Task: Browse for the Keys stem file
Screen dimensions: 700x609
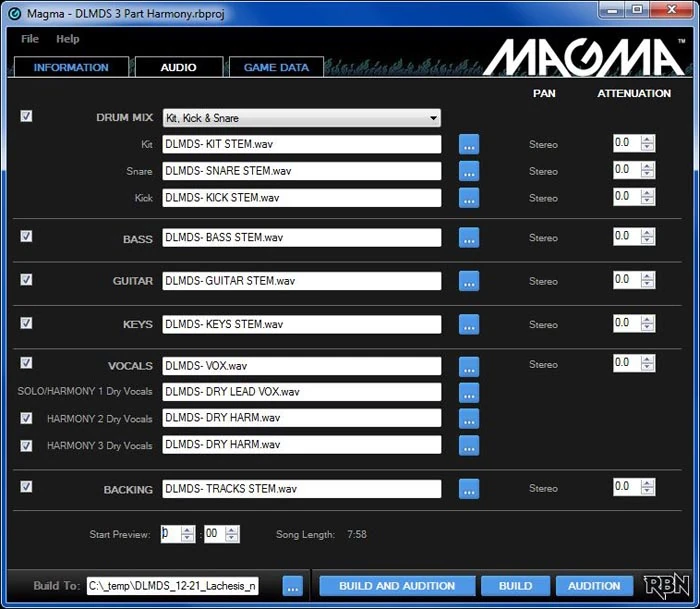Action: tap(469, 324)
